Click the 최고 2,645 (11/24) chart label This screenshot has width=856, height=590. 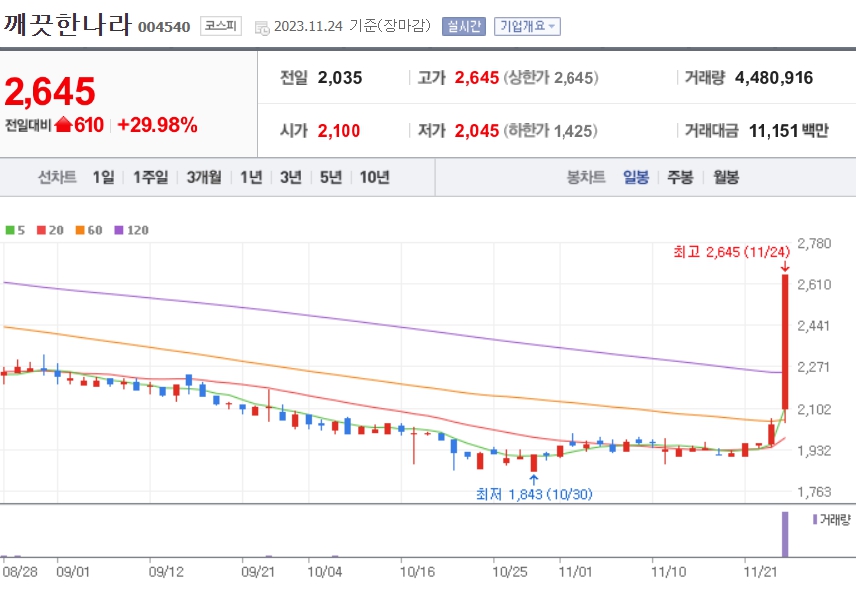click(732, 252)
